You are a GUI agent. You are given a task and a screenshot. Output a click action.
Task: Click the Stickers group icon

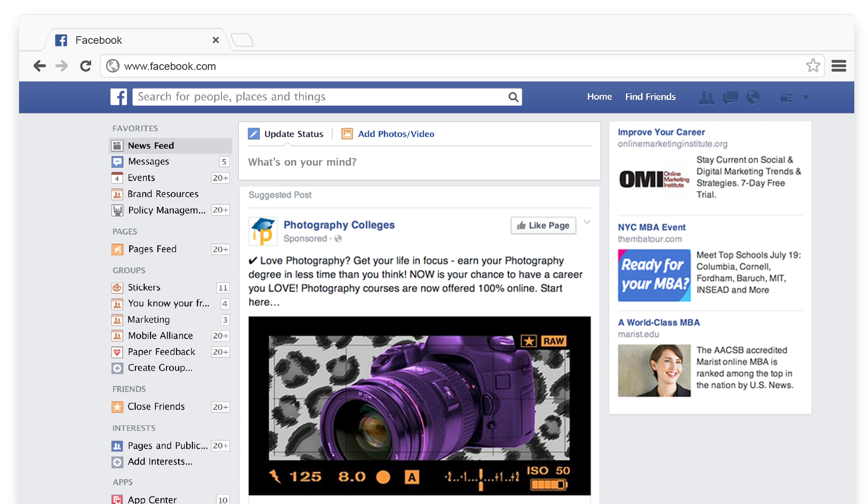(x=117, y=288)
